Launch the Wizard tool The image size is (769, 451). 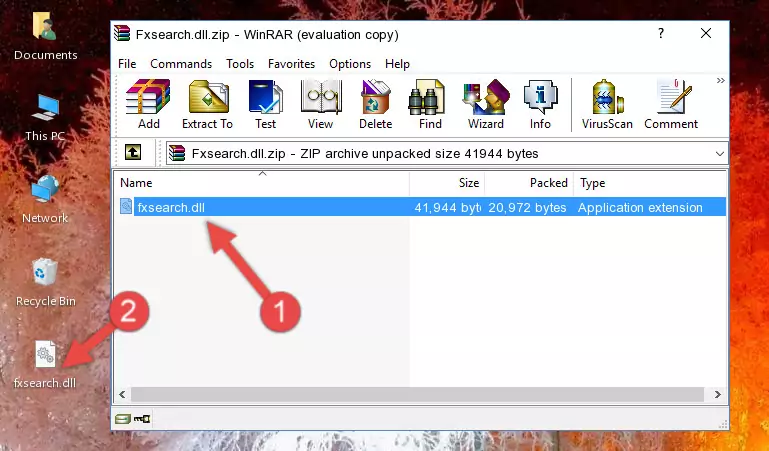click(x=486, y=104)
